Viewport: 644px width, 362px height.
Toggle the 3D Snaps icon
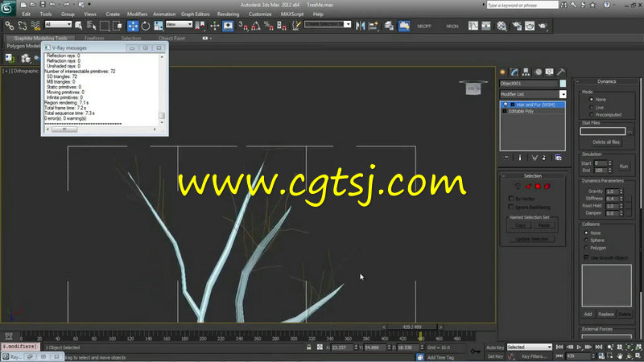click(x=243, y=26)
